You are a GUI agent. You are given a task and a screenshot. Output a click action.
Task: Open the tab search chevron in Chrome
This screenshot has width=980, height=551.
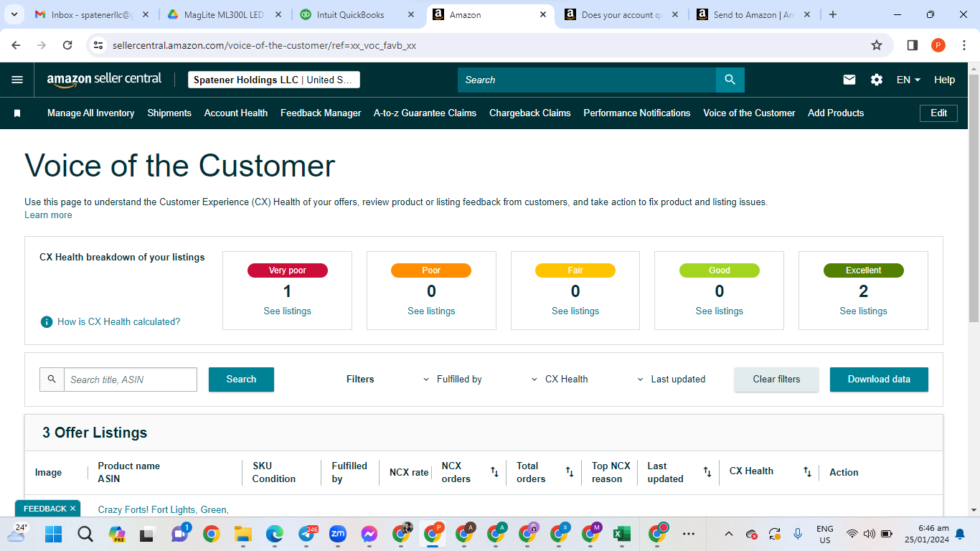[x=14, y=14]
